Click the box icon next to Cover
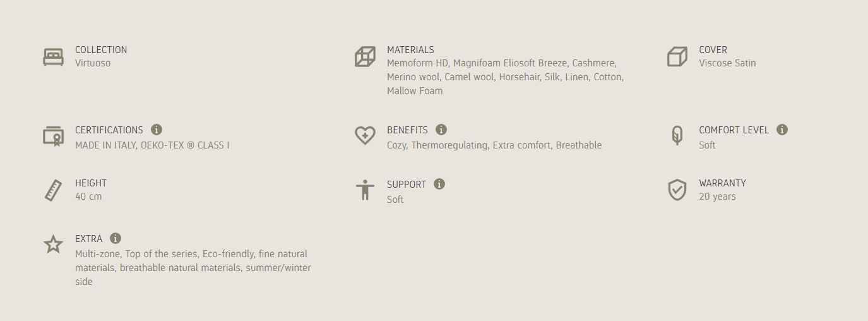This screenshot has width=868, height=321. (677, 57)
